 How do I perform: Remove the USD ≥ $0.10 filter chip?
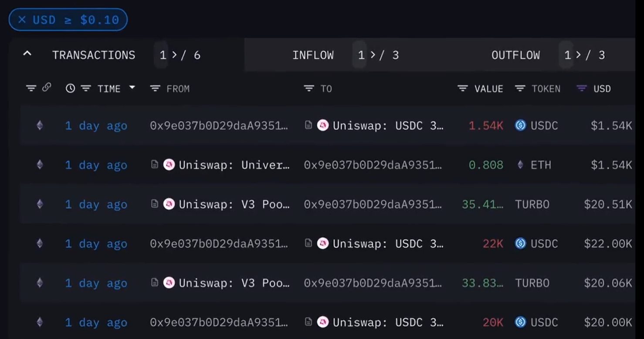point(22,20)
